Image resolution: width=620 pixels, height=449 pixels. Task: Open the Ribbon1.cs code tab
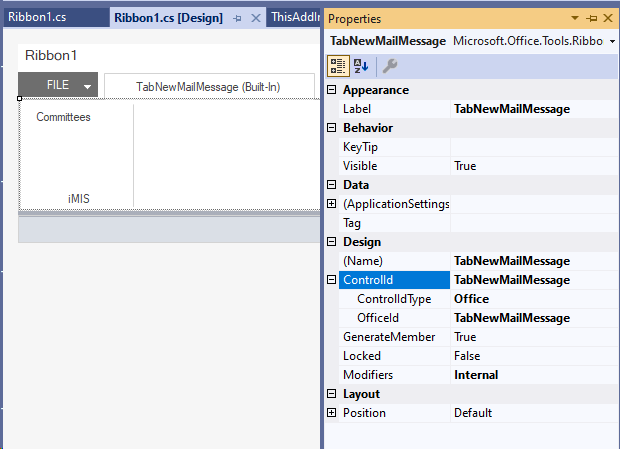point(56,17)
